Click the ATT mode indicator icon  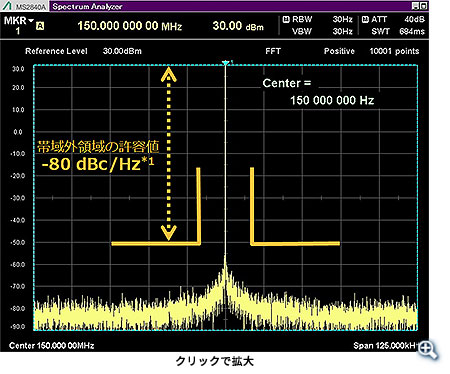click(x=365, y=19)
